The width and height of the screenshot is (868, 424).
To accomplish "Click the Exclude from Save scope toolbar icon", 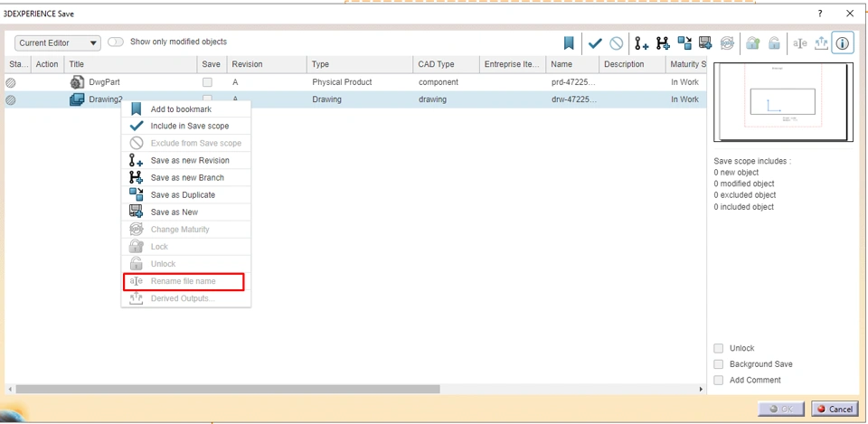I will click(616, 43).
